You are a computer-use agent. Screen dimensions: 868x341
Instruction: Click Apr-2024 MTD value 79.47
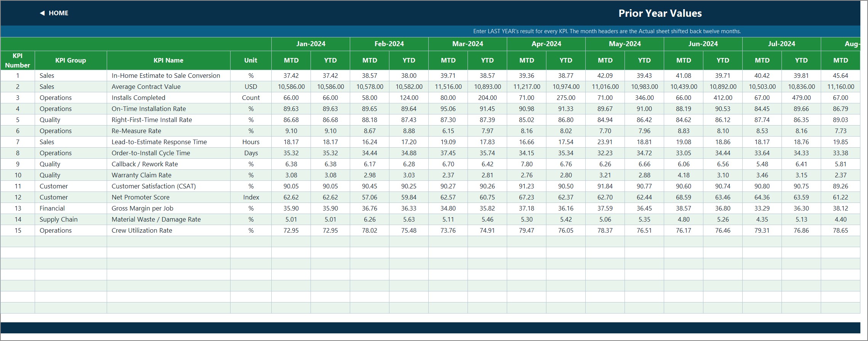(x=527, y=230)
